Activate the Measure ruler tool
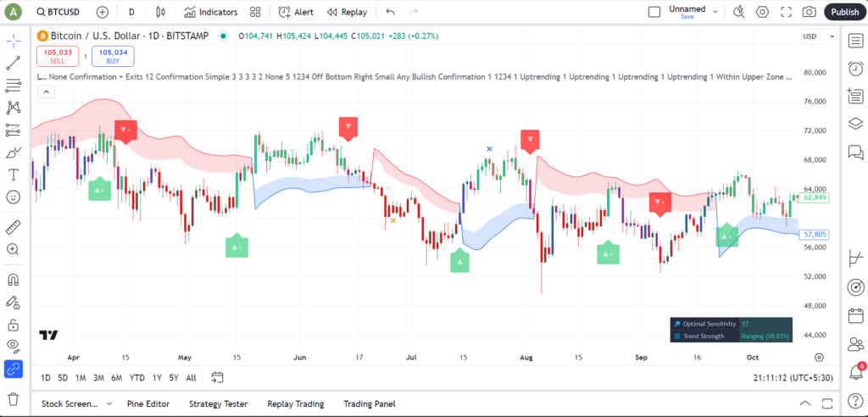 click(x=14, y=227)
